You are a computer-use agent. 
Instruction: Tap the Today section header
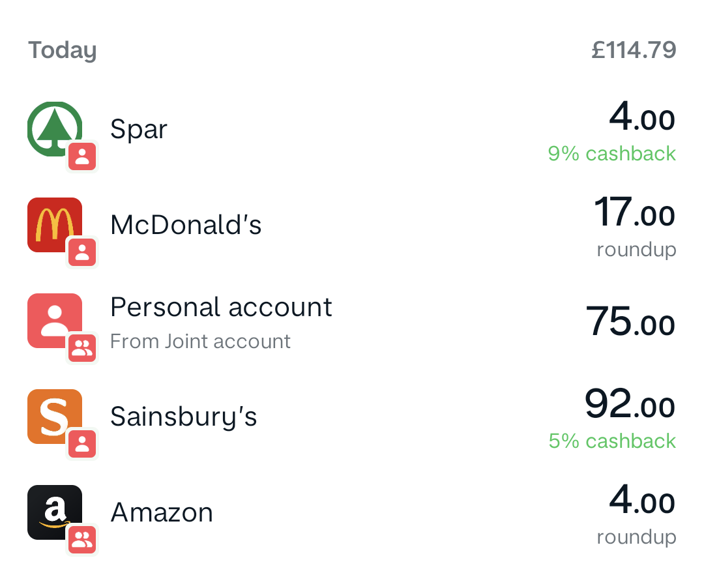(x=63, y=50)
